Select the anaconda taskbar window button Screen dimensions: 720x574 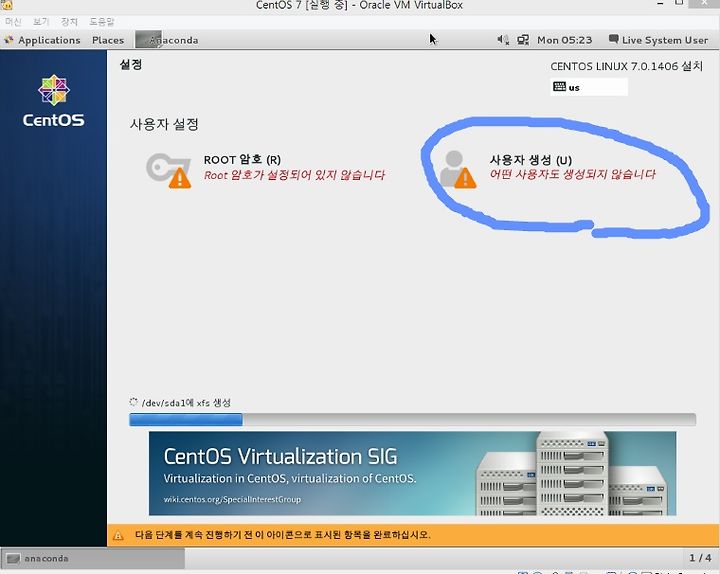tap(93, 558)
